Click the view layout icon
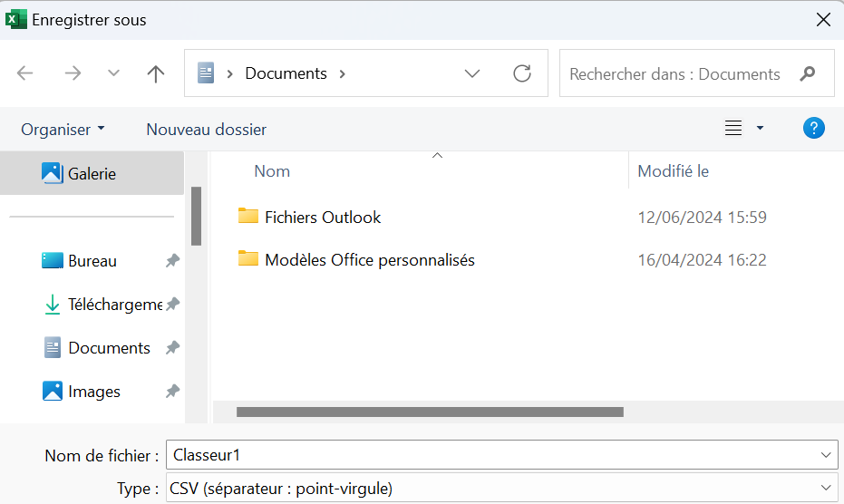Viewport: 844px width, 504px height. (733, 129)
